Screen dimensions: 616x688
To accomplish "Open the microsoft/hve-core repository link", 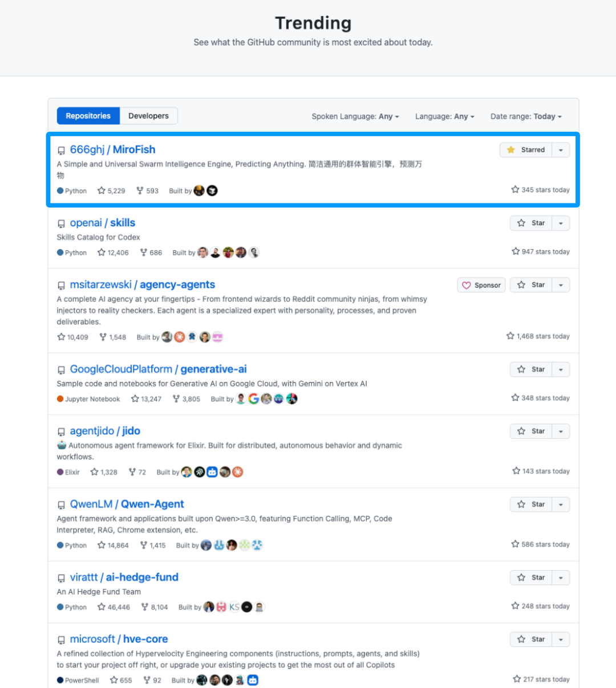I will click(119, 639).
